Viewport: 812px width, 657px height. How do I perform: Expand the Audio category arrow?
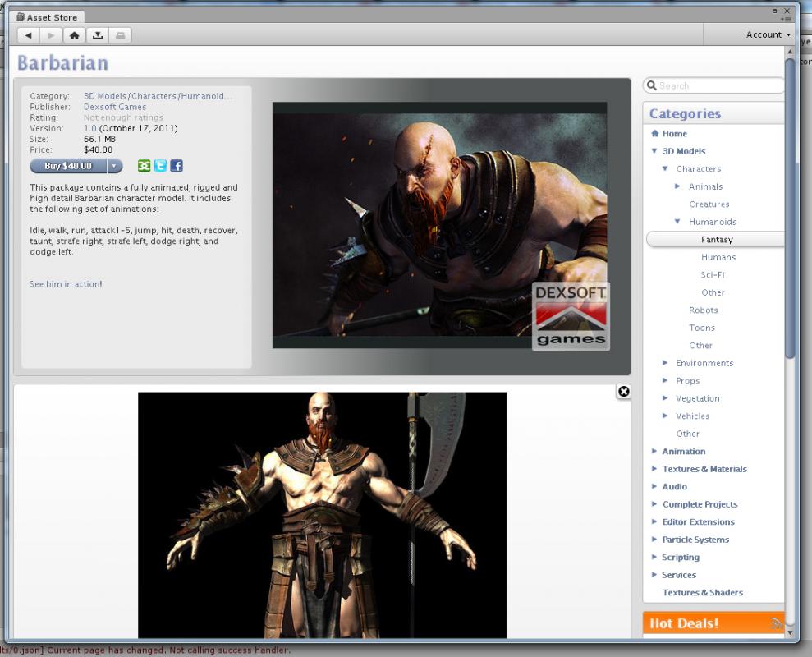654,486
